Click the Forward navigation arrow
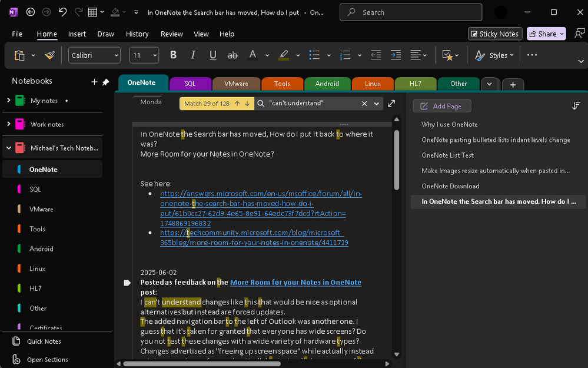Viewport: 588px width, 368px height. click(x=46, y=12)
